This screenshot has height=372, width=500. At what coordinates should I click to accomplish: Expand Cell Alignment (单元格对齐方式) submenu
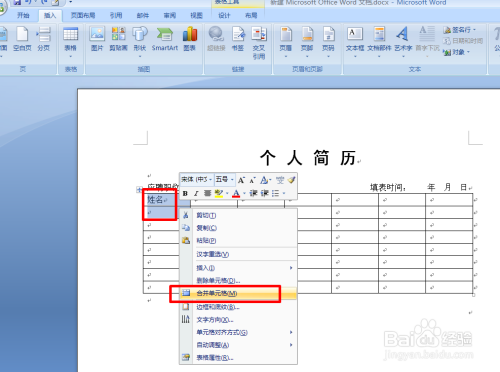pos(291,332)
